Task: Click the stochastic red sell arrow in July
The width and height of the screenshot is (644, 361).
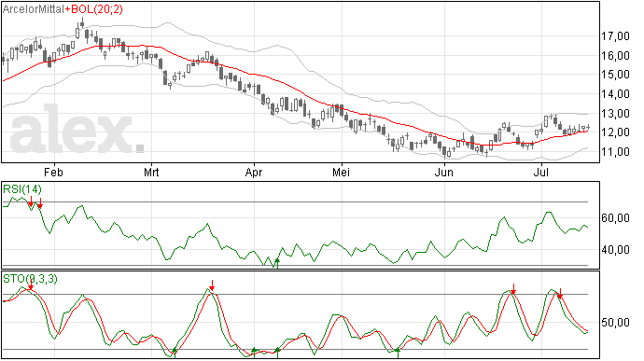Action: (559, 293)
